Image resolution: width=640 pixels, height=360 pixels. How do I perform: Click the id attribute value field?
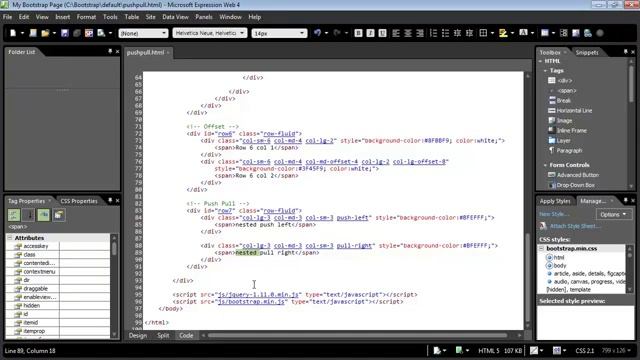pyautogui.click(x=84, y=314)
